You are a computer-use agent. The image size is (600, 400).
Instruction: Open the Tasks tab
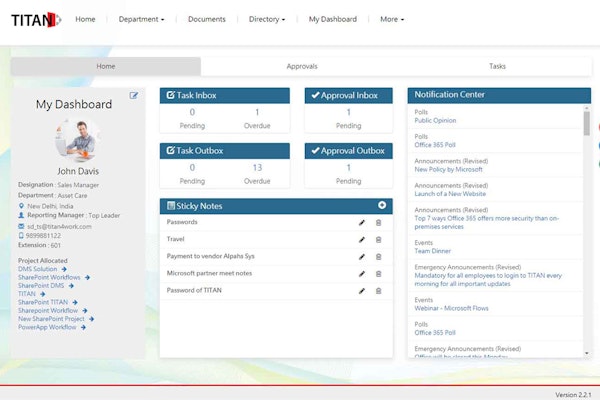(x=497, y=66)
